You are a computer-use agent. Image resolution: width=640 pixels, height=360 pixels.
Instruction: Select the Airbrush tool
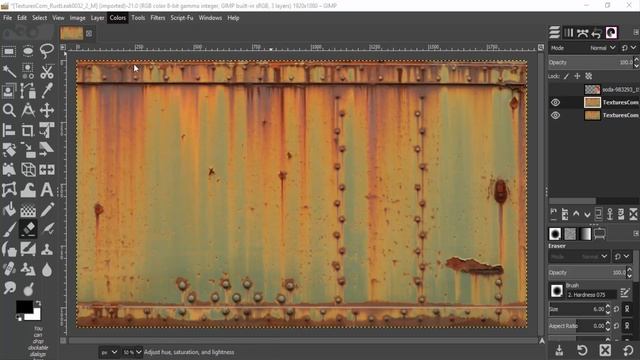[47, 229]
